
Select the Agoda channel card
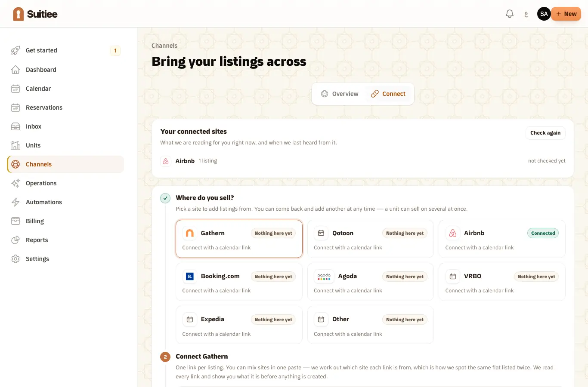tap(371, 282)
